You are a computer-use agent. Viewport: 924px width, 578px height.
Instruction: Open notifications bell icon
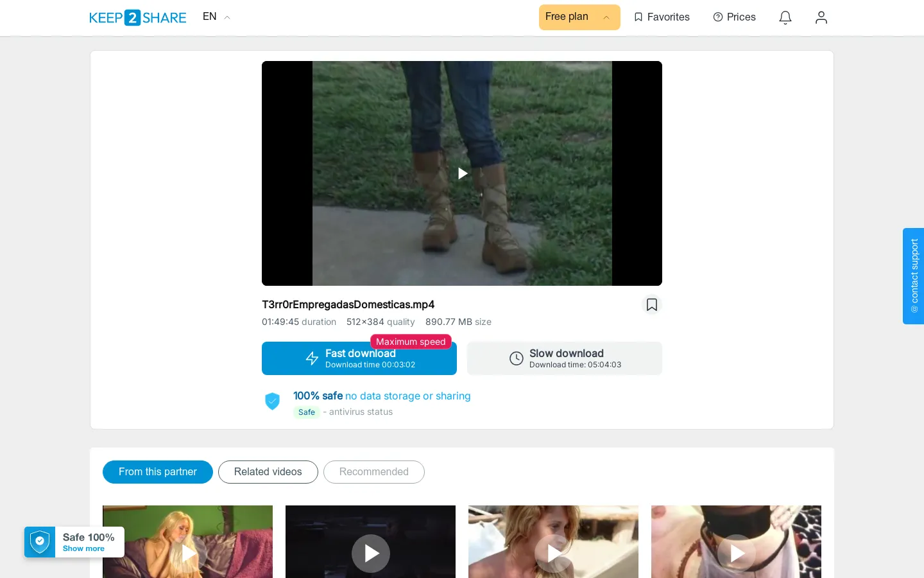click(x=785, y=17)
